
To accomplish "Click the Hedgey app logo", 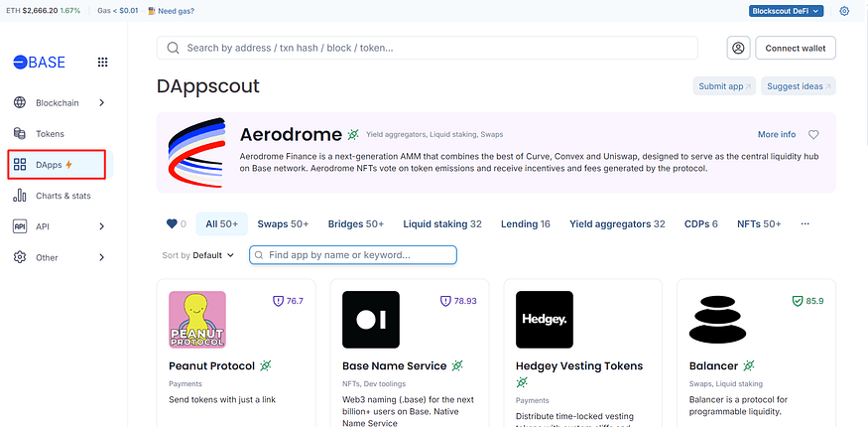I will click(545, 320).
